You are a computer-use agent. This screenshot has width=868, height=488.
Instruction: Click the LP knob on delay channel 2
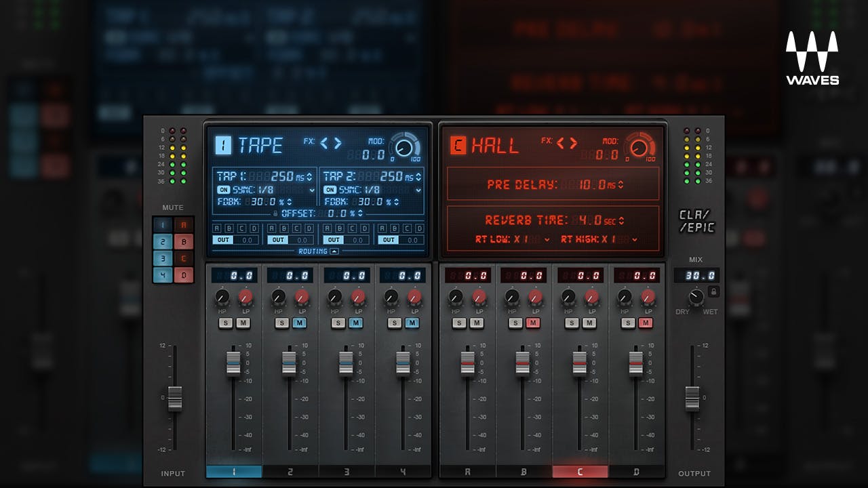tap(302, 296)
